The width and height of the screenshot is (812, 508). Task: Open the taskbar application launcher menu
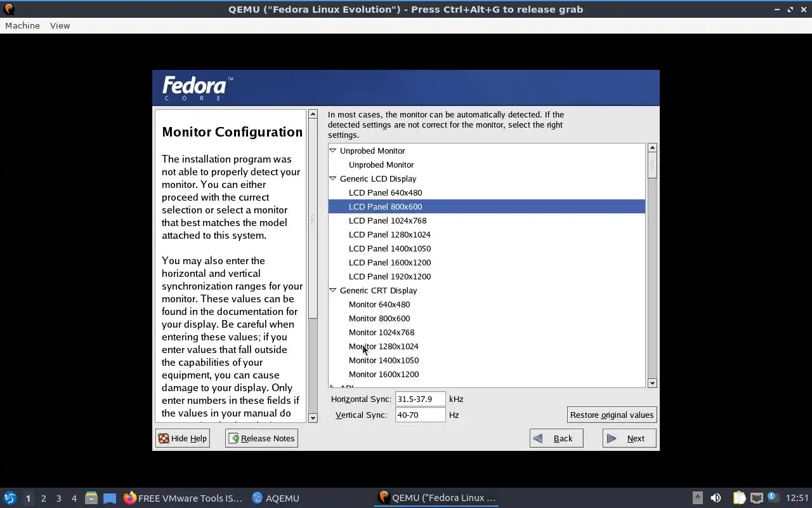pos(10,498)
